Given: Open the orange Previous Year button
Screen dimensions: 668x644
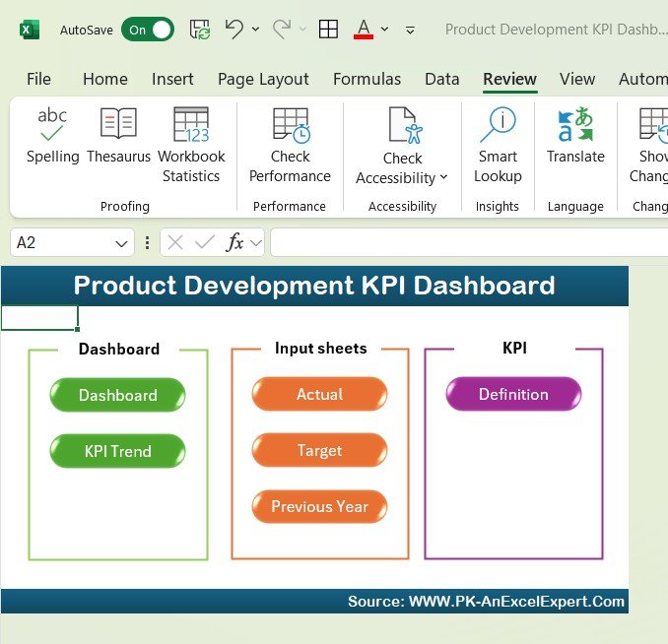Looking at the screenshot, I should coord(319,506).
